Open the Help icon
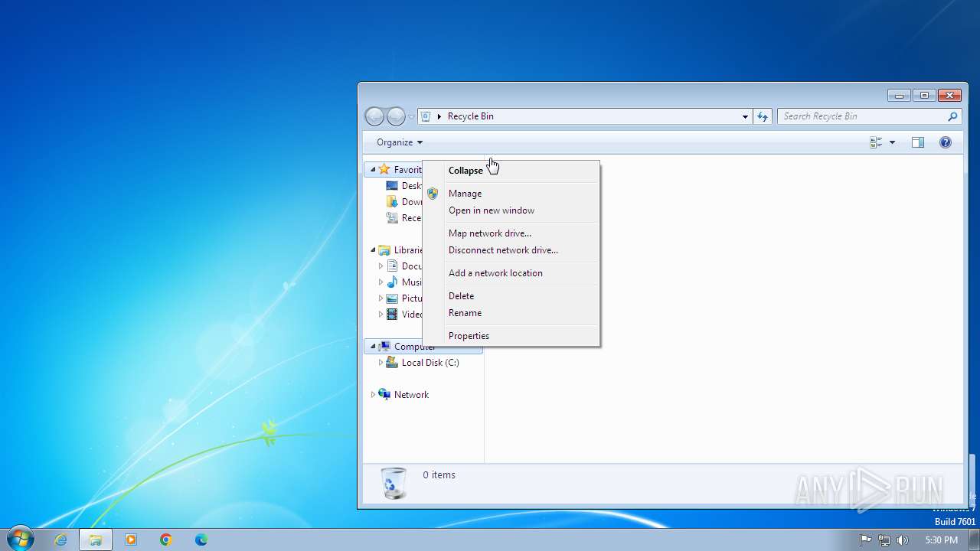The height and width of the screenshot is (551, 980). (x=946, y=142)
